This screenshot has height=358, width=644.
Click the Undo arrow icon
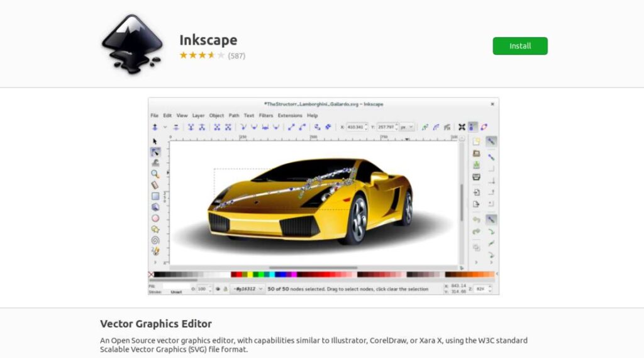pos(477,220)
